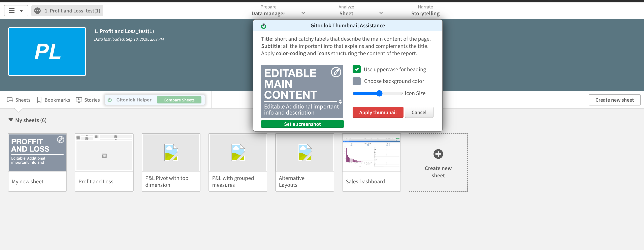
Task: Open the Sales Dashboard sheet thumbnail
Action: point(371,153)
